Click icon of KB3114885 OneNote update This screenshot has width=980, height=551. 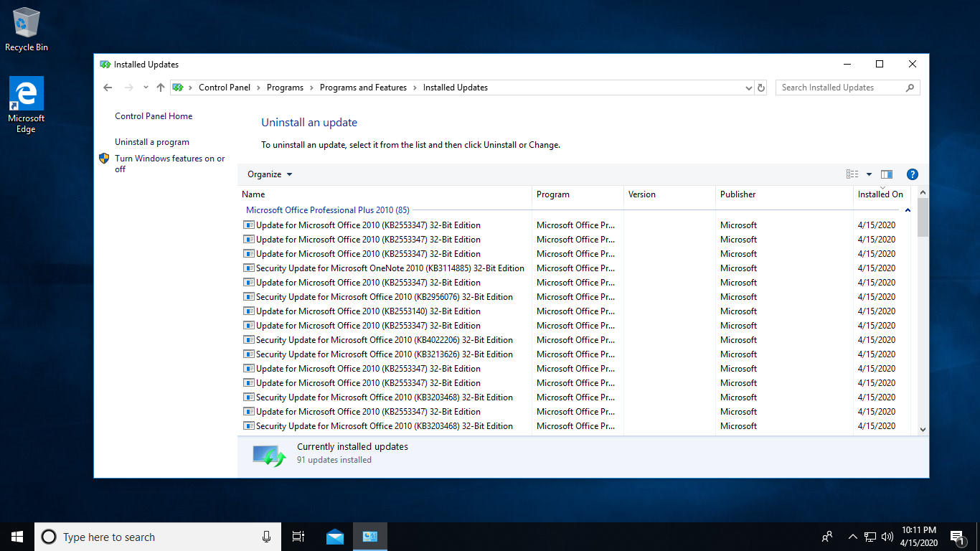pos(249,268)
